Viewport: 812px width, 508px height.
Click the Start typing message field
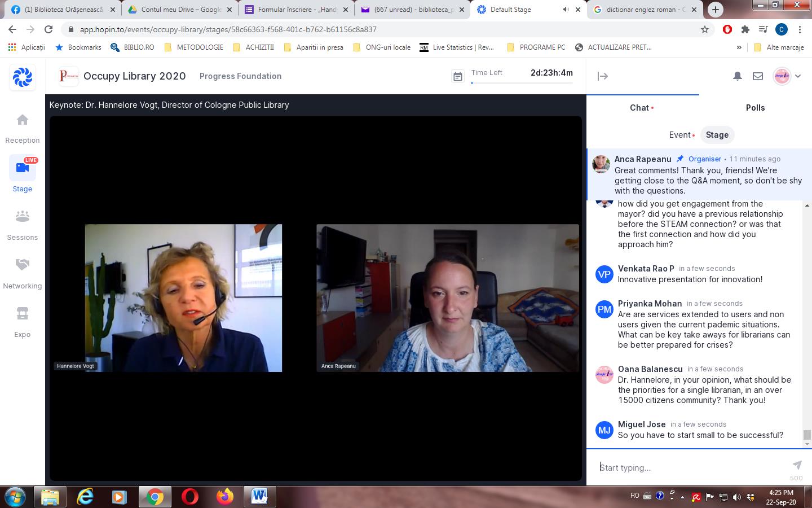[x=691, y=467]
